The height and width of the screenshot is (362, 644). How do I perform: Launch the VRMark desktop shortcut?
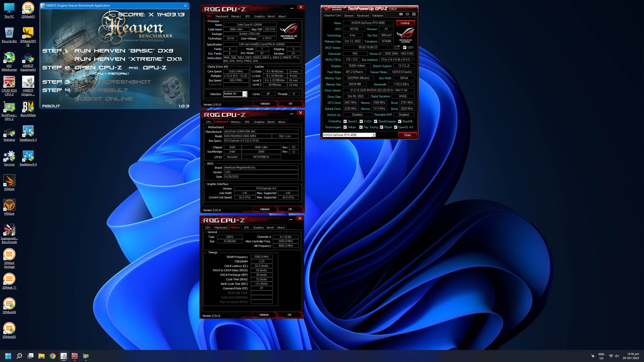(9, 207)
